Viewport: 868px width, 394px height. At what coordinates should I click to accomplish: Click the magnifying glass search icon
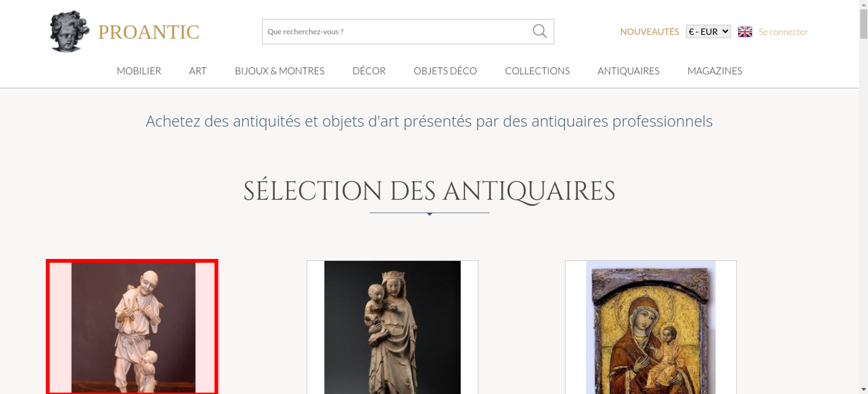pyautogui.click(x=539, y=31)
